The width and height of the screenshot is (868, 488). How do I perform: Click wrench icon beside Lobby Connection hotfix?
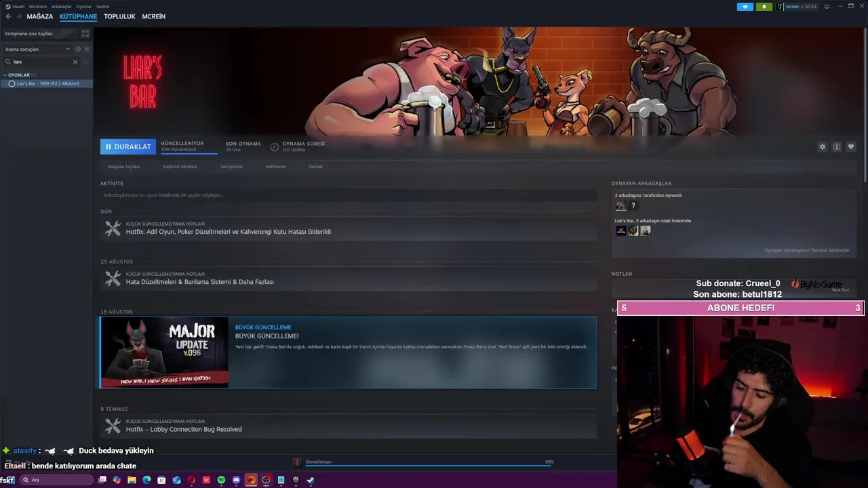(113, 426)
